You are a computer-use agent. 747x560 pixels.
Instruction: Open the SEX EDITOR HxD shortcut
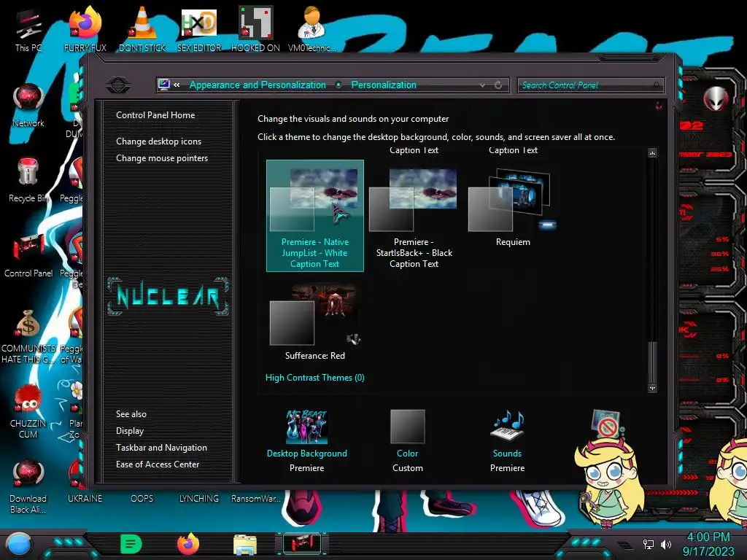198,29
